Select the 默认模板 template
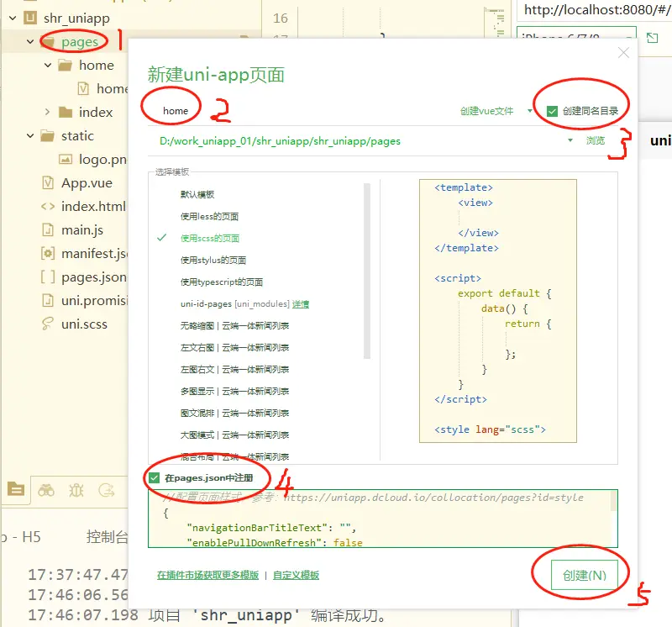Viewport: 672px width, 627px height. [197, 195]
